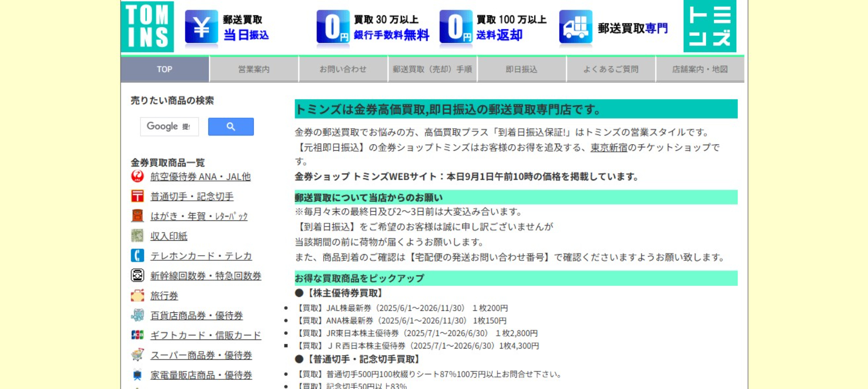Click the トミンズは金券高価買取 headline
Screen dimensions: 868x389
[516, 109]
